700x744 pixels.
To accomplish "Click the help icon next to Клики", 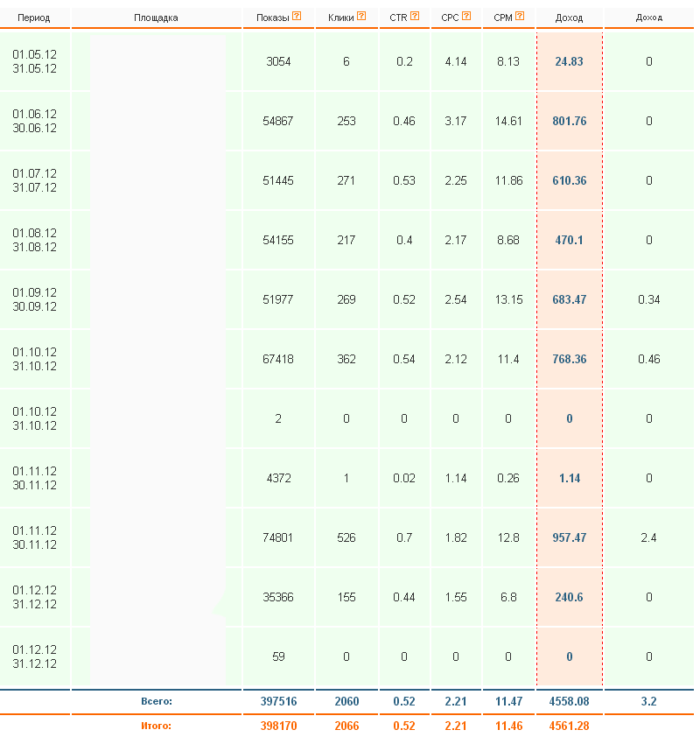I will coord(361,16).
